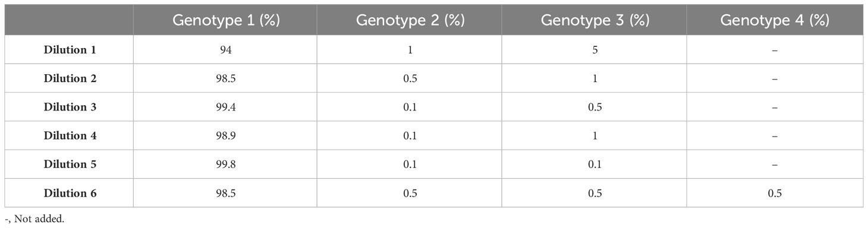The width and height of the screenshot is (868, 228).
Task: Click the Genotype 1 (%) column header
Action: coord(225,21)
